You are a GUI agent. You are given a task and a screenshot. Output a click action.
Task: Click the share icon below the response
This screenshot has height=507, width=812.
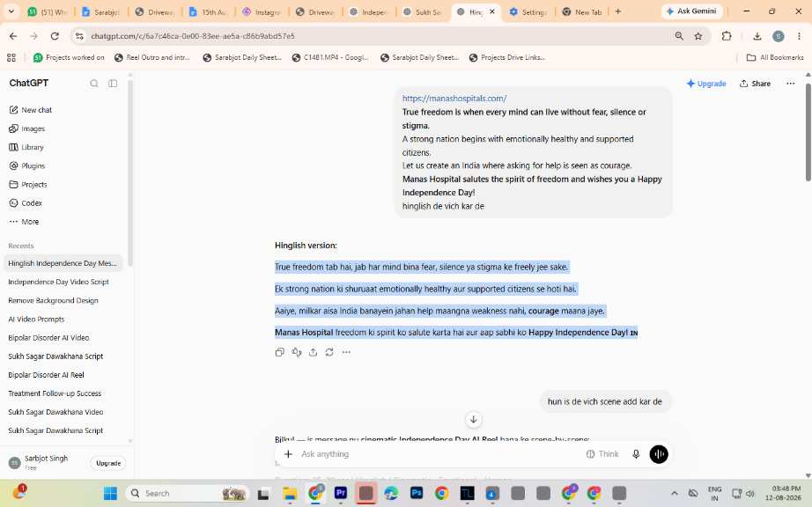(313, 352)
